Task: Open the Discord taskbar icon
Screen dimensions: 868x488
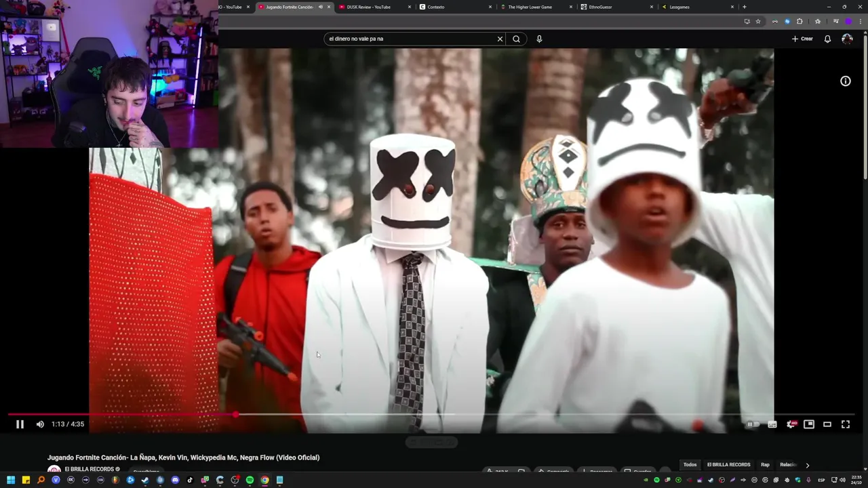Action: 175,480
